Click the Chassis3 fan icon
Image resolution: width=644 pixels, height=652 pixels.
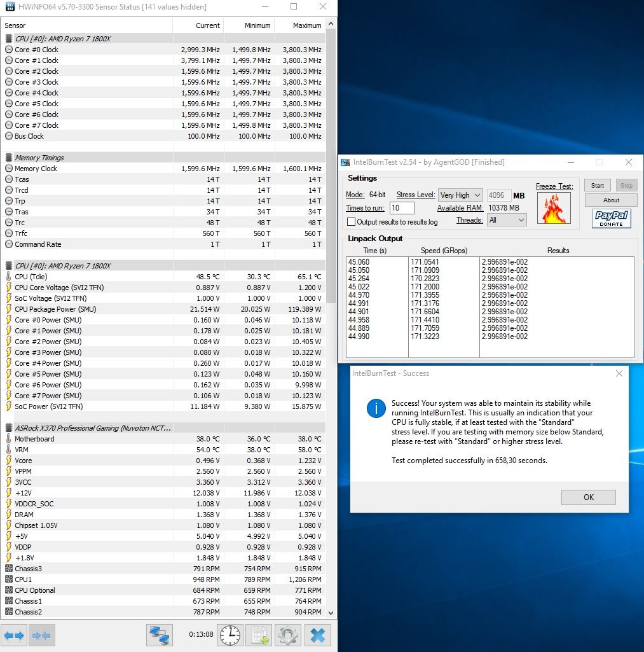click(9, 569)
